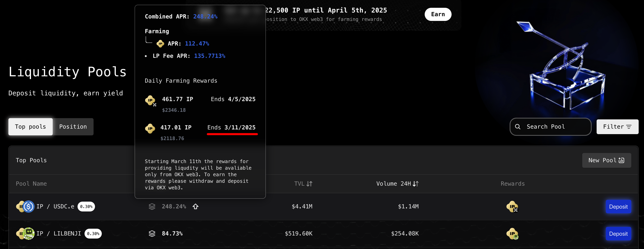
Task: Click the IP/USDC.e pool token pair icon
Action: point(25,207)
